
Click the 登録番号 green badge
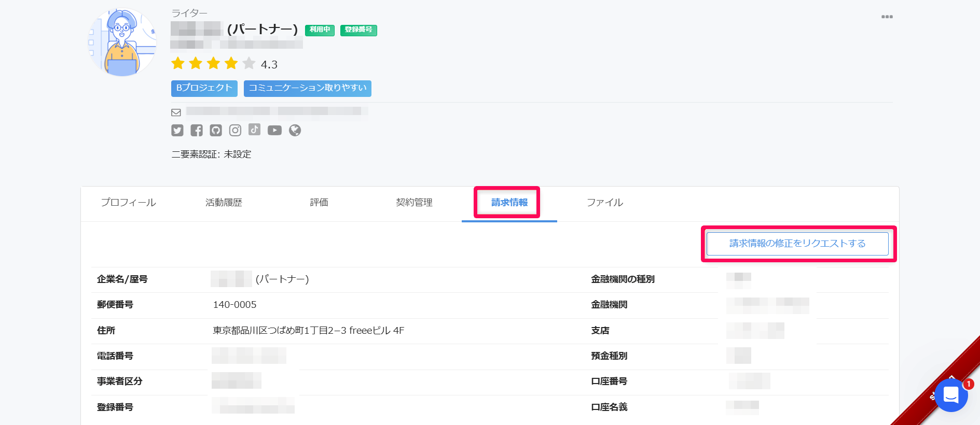tap(358, 30)
